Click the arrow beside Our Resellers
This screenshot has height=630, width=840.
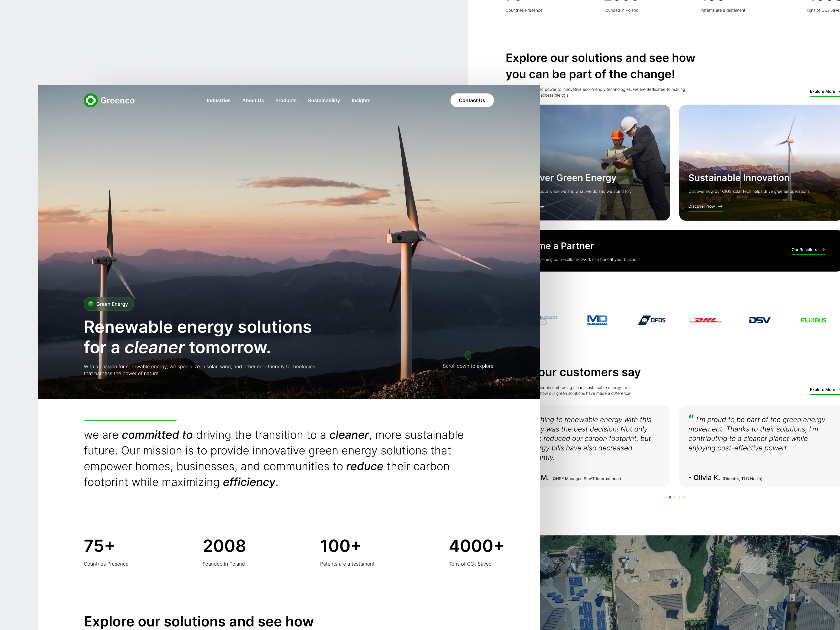pyautogui.click(x=822, y=249)
